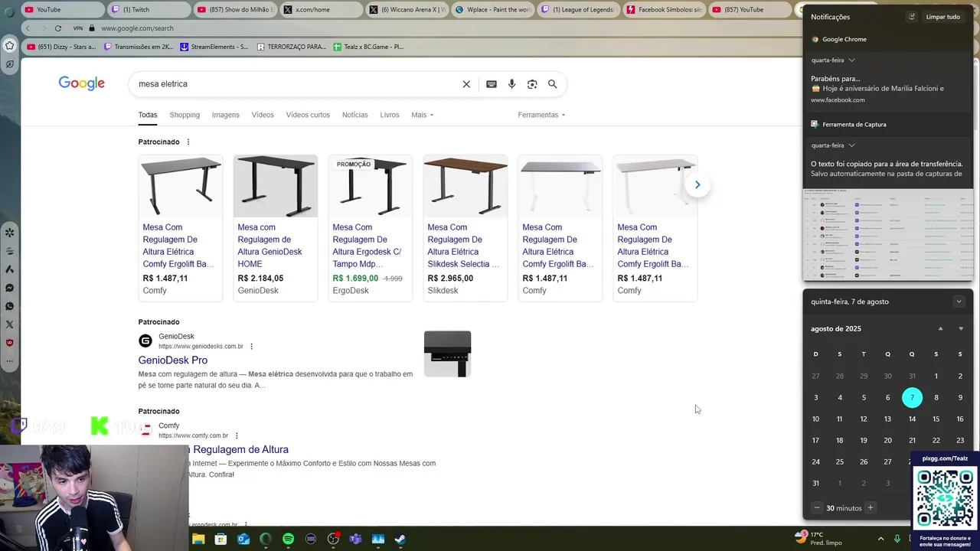Open options dots next to first Patrocinado
The image size is (980, 551).
pyautogui.click(x=188, y=142)
